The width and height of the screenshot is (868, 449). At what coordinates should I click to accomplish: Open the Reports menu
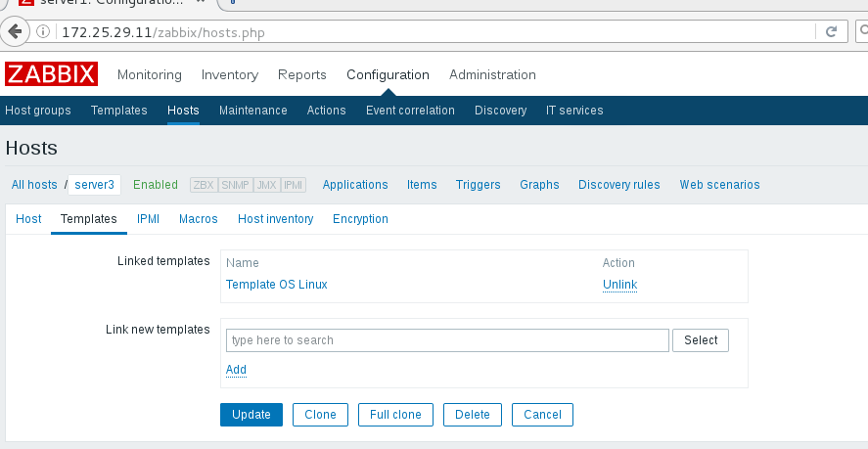click(x=302, y=74)
